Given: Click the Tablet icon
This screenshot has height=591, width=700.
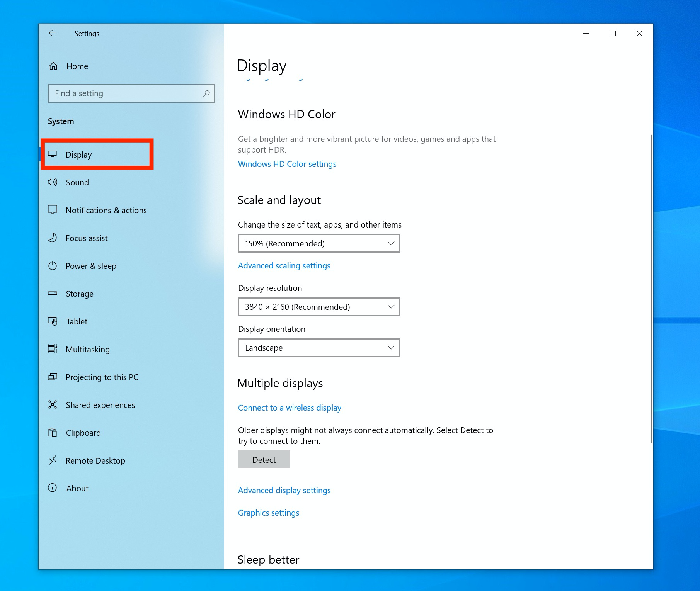Looking at the screenshot, I should coord(53,321).
